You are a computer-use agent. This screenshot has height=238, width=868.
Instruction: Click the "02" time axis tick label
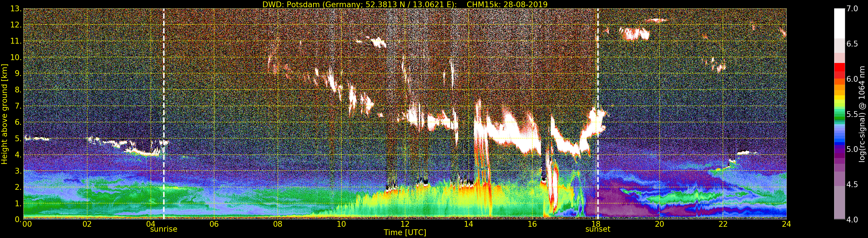87,224
